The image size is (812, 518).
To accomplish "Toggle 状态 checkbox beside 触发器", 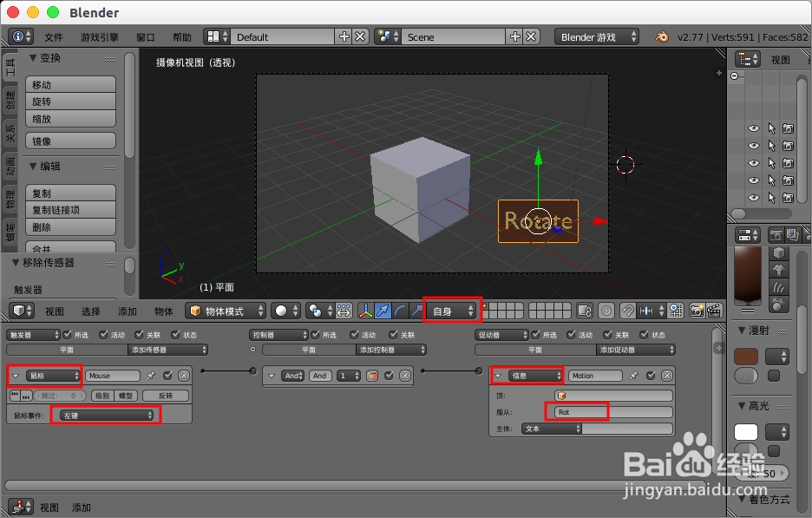I will 175,335.
